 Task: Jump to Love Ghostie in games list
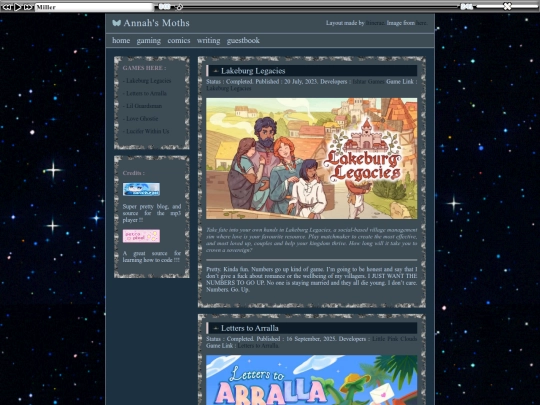click(x=142, y=118)
